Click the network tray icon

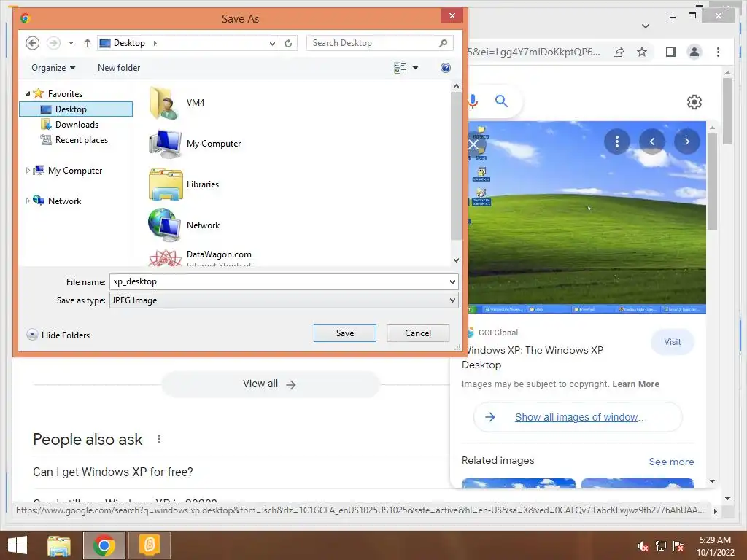[661, 546]
